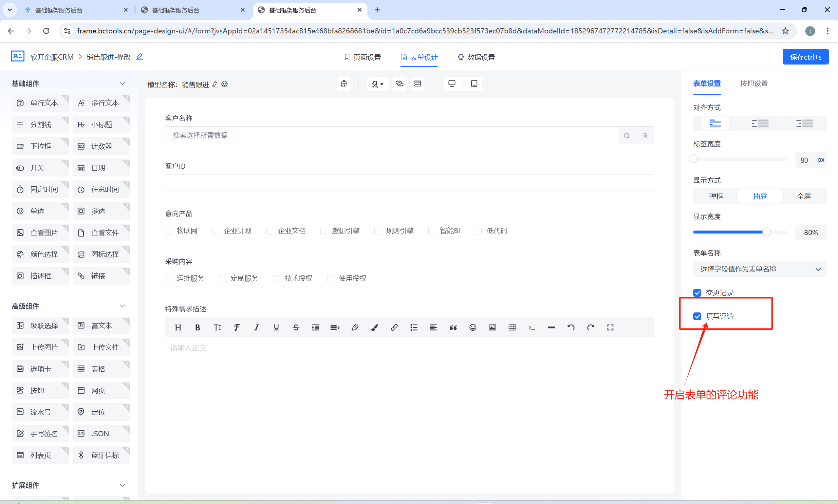
Task: Toggle strikethrough in editor toolbar
Action: (x=296, y=327)
